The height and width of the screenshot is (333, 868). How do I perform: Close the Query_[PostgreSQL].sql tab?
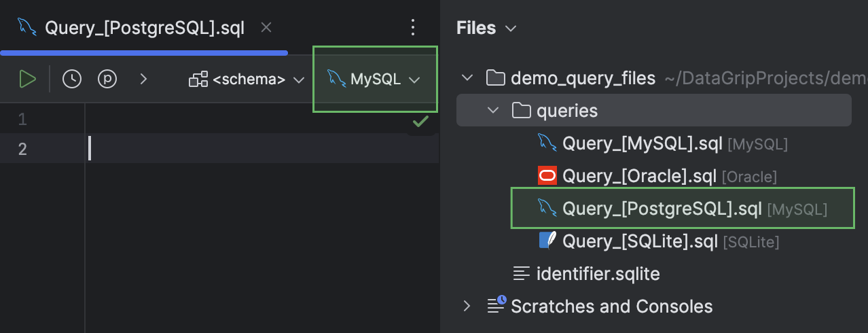[x=267, y=27]
